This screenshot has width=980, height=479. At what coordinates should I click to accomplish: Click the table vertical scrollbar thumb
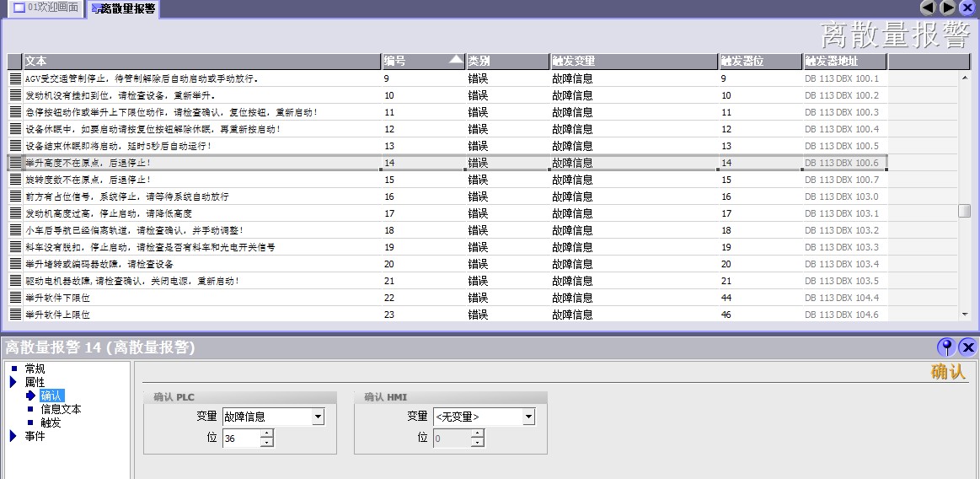tap(964, 211)
